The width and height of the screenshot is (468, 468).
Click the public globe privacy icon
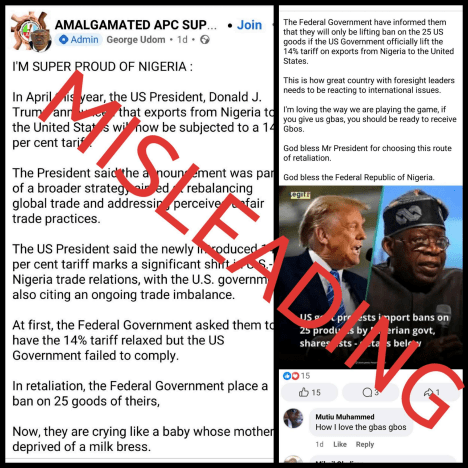tap(205, 40)
